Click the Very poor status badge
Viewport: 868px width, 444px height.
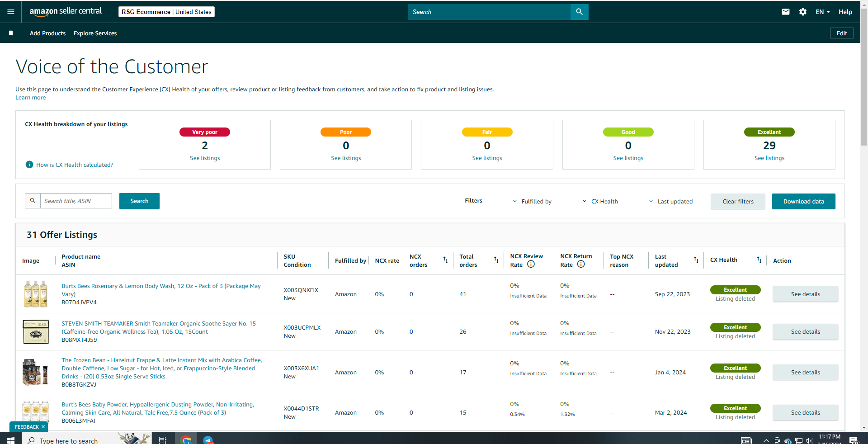205,132
